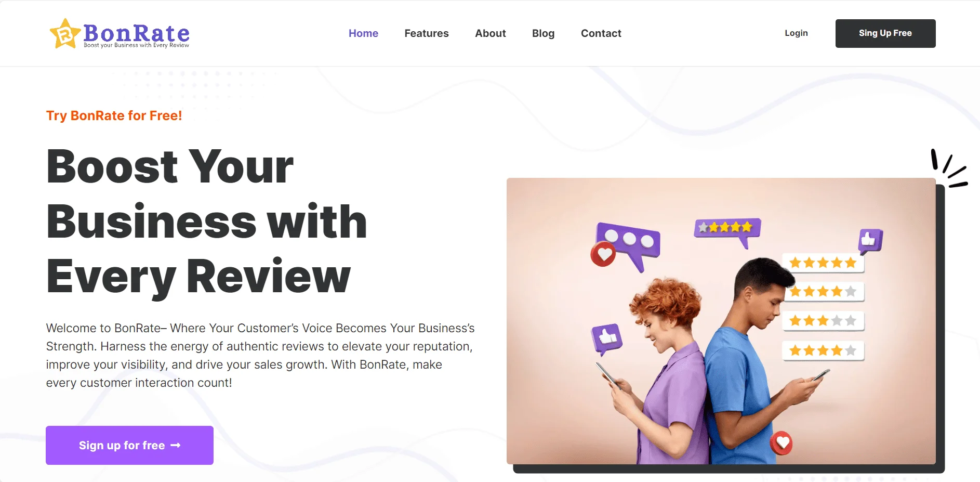980x482 pixels.
Task: Click the red heart icon near chat bubble
Action: tap(603, 254)
